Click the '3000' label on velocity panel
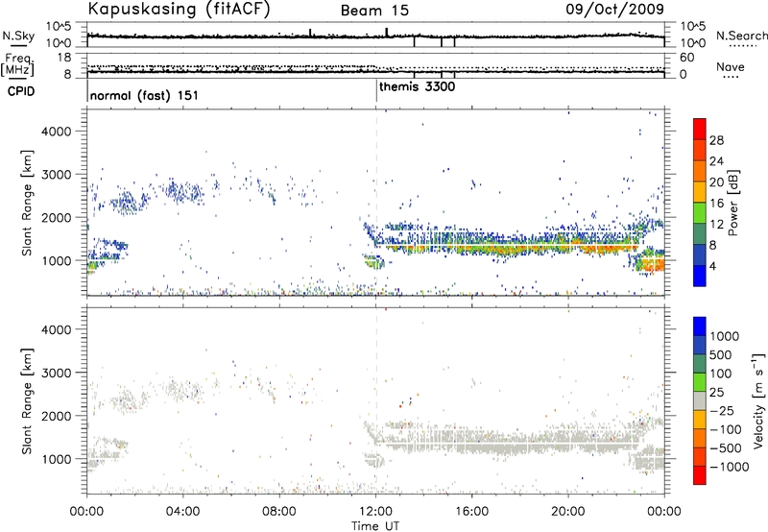Image resolution: width=768 pixels, height=532 pixels. tap(57, 373)
